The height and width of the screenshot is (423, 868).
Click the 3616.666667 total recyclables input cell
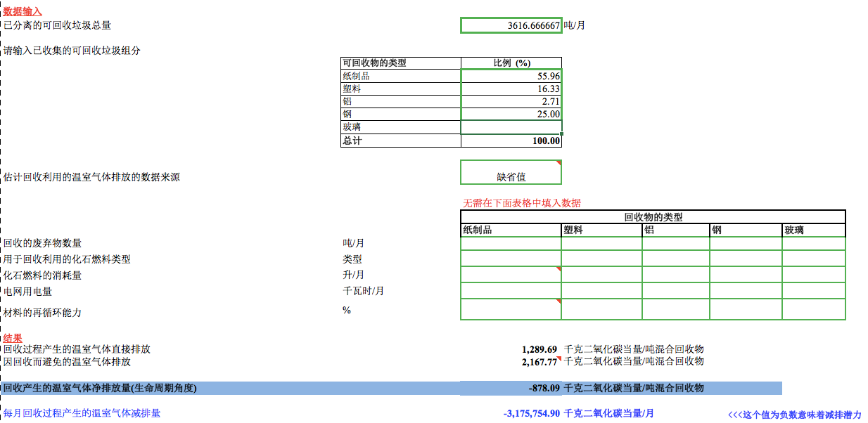pyautogui.click(x=511, y=25)
